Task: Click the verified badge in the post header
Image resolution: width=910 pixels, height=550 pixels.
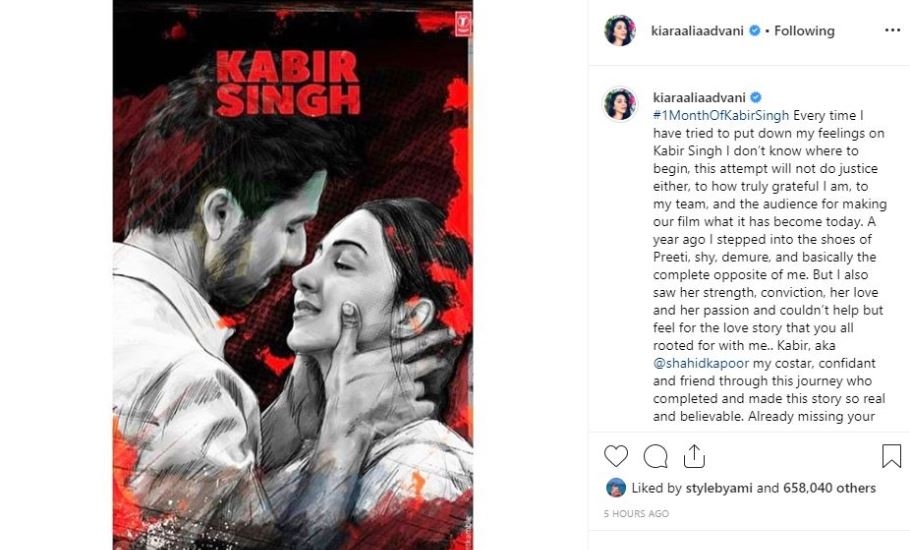Action: (x=754, y=31)
